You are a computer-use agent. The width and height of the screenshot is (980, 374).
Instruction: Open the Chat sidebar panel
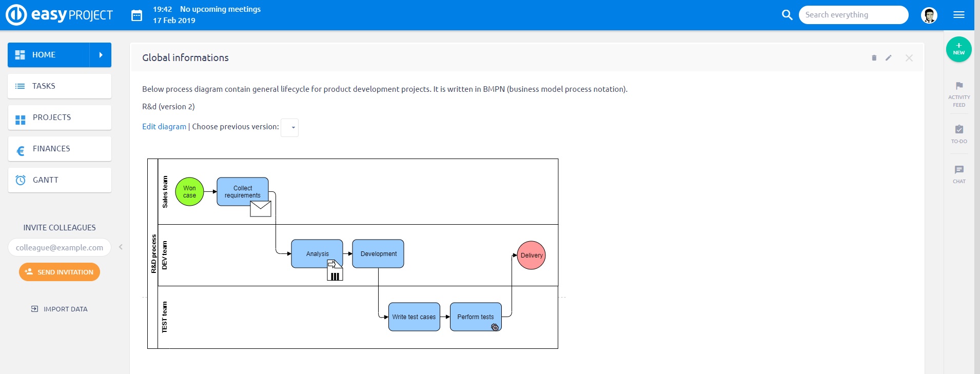(x=958, y=174)
